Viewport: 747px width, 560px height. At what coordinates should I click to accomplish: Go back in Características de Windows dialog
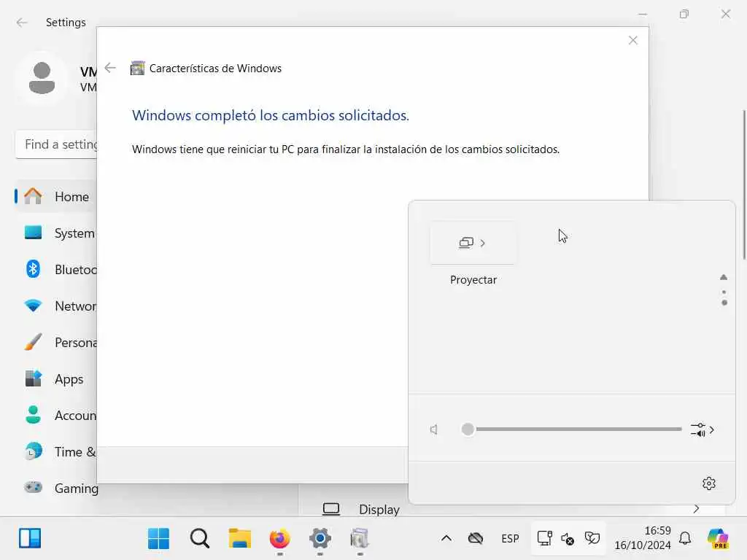coord(111,68)
